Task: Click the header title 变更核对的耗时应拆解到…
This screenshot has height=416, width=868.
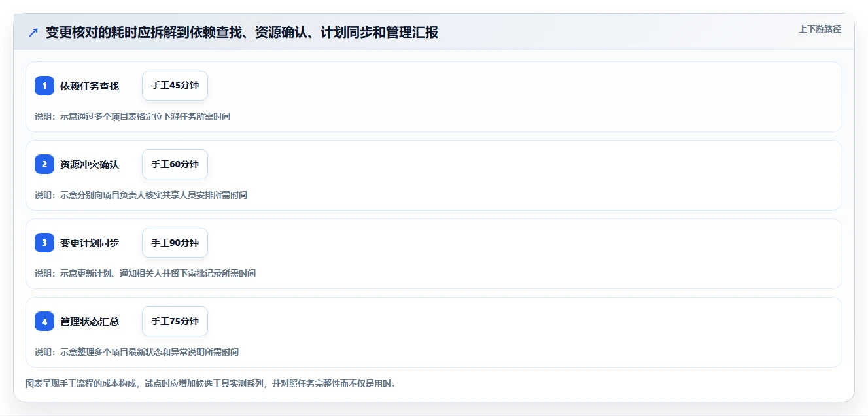Action: tap(242, 32)
